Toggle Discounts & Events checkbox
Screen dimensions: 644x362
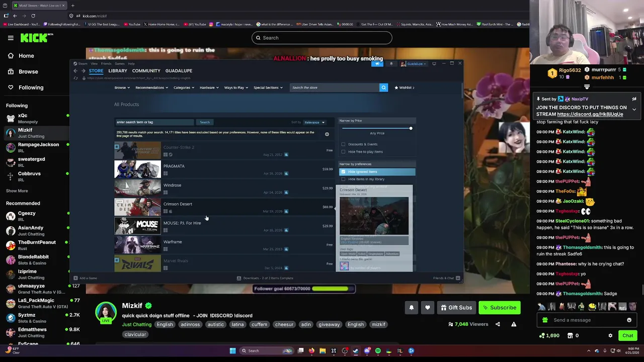[344, 144]
